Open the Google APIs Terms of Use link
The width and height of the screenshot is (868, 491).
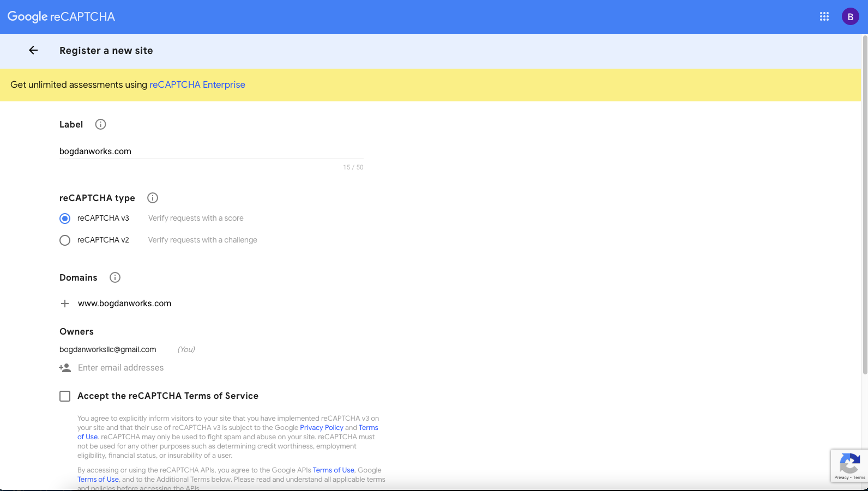(333, 470)
